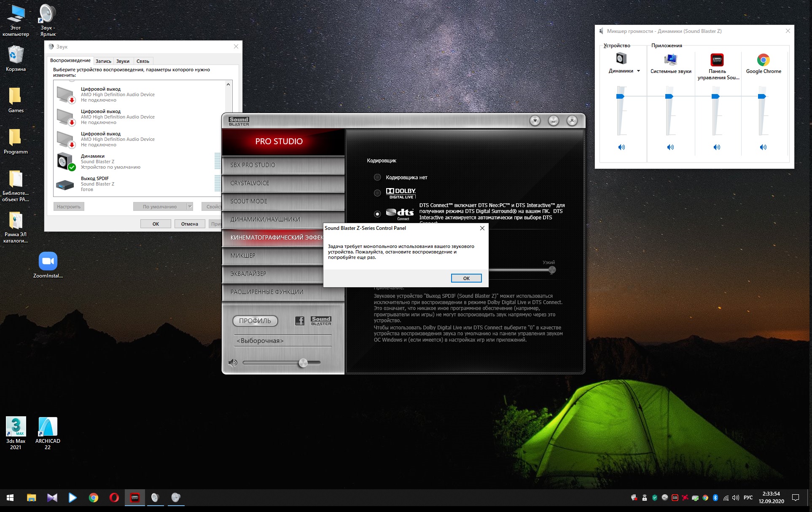Click the Динамики device icon in Volume Mixer
The image size is (812, 512).
(x=621, y=59)
